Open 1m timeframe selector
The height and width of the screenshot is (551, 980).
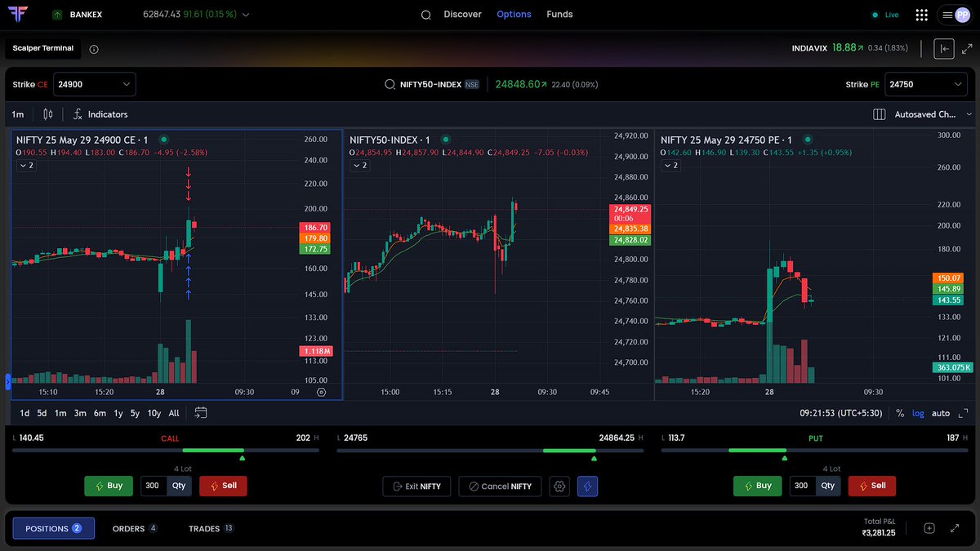click(18, 114)
